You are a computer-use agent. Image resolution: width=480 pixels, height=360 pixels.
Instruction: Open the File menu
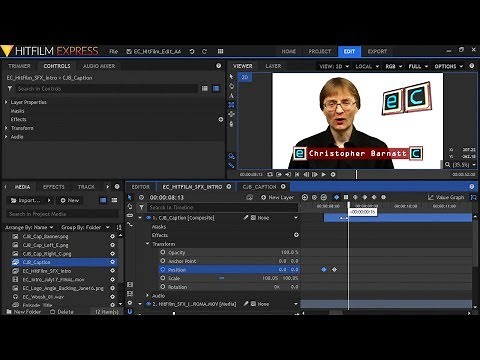click(x=113, y=51)
